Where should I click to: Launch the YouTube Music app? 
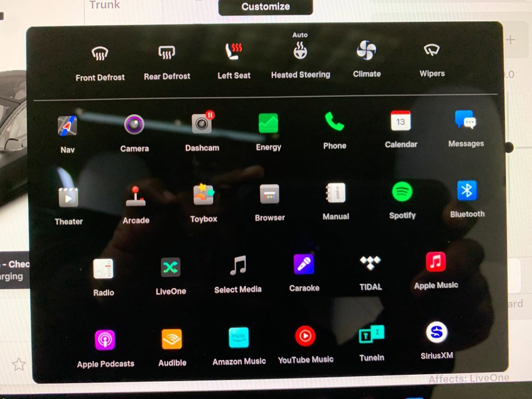305,336
